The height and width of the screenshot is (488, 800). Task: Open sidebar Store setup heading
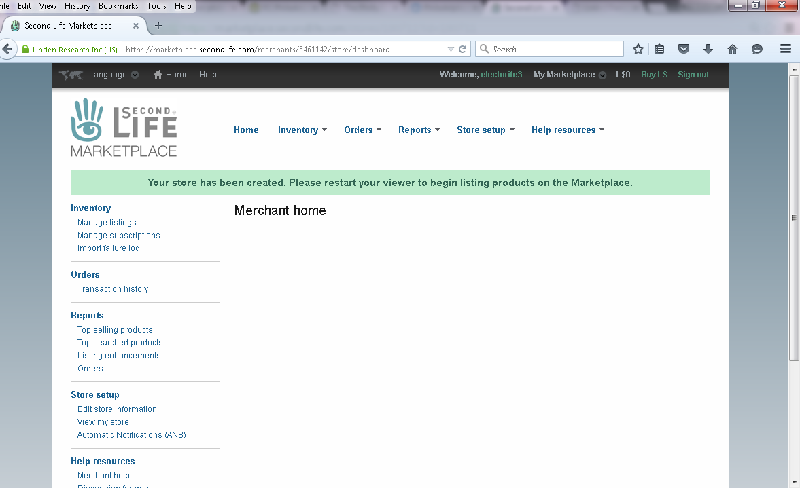coord(95,395)
